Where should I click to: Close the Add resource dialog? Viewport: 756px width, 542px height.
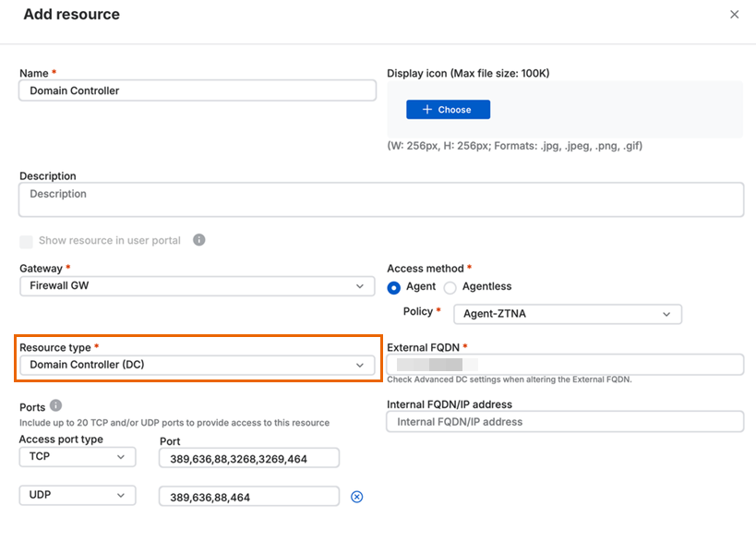coord(734,15)
